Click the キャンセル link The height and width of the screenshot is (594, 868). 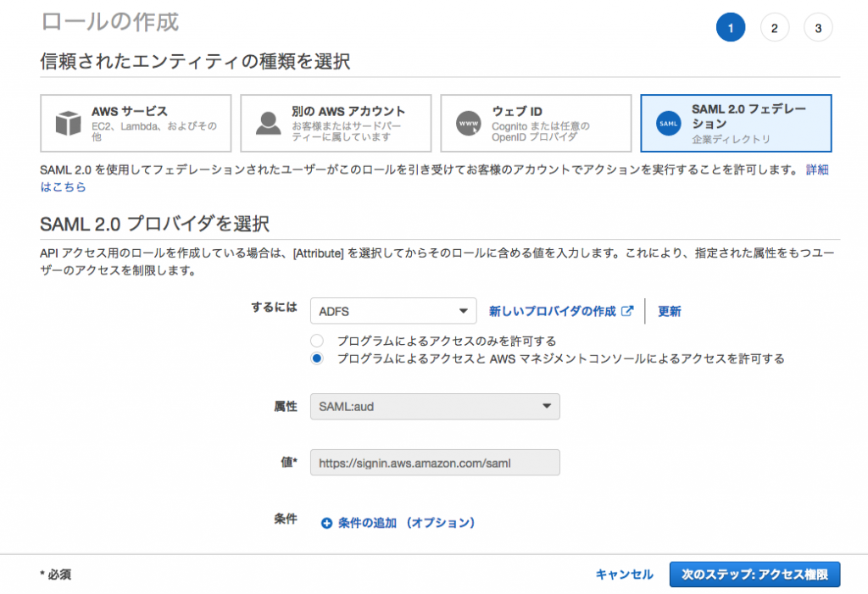pos(624,575)
